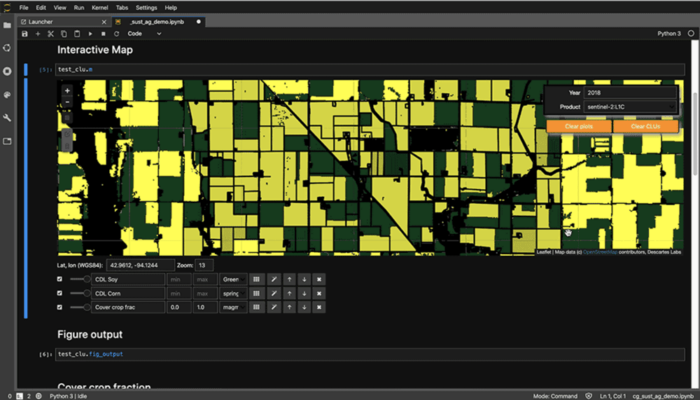This screenshot has height=400, width=700.
Task: Click the Clear plots button
Action: point(579,126)
